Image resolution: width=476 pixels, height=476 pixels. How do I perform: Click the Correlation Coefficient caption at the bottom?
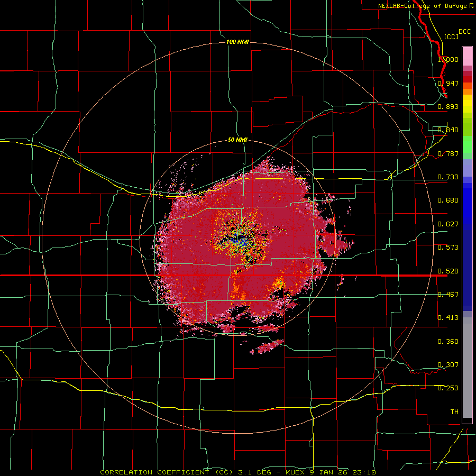pos(238,472)
